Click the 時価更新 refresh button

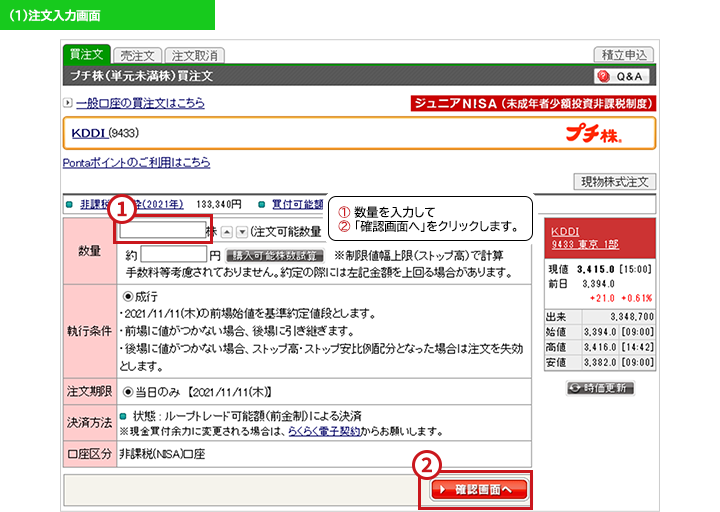[601, 388]
